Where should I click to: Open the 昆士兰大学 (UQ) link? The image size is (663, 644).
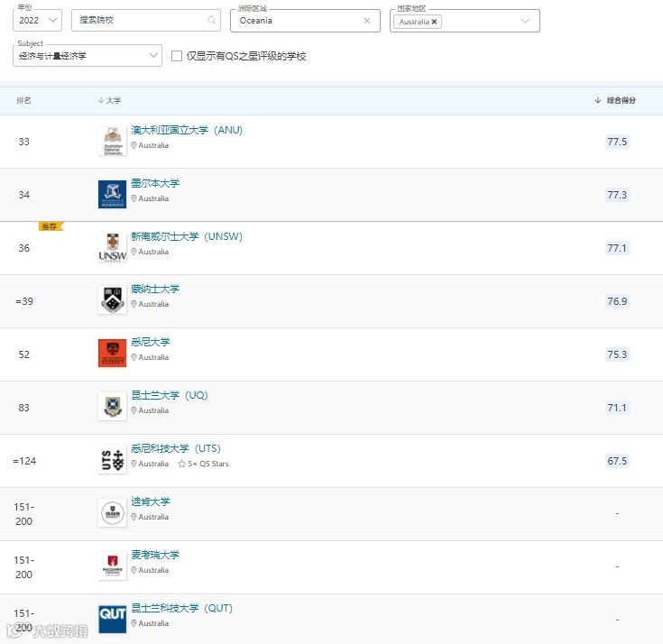pyautogui.click(x=170, y=395)
